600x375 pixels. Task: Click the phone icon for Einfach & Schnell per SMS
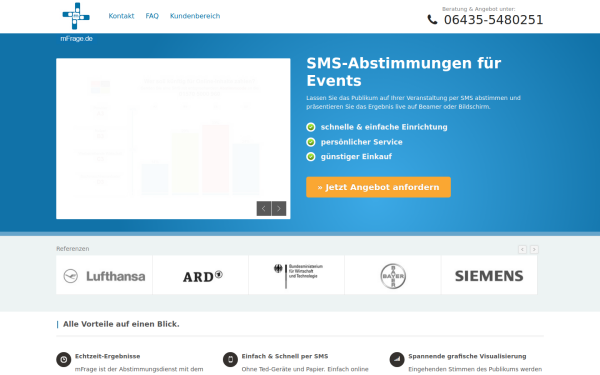point(230,360)
